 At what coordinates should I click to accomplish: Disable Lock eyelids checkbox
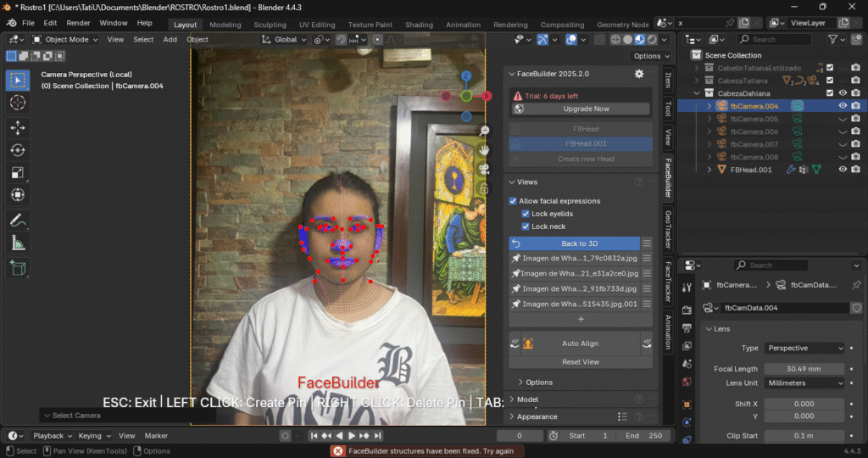pos(525,214)
